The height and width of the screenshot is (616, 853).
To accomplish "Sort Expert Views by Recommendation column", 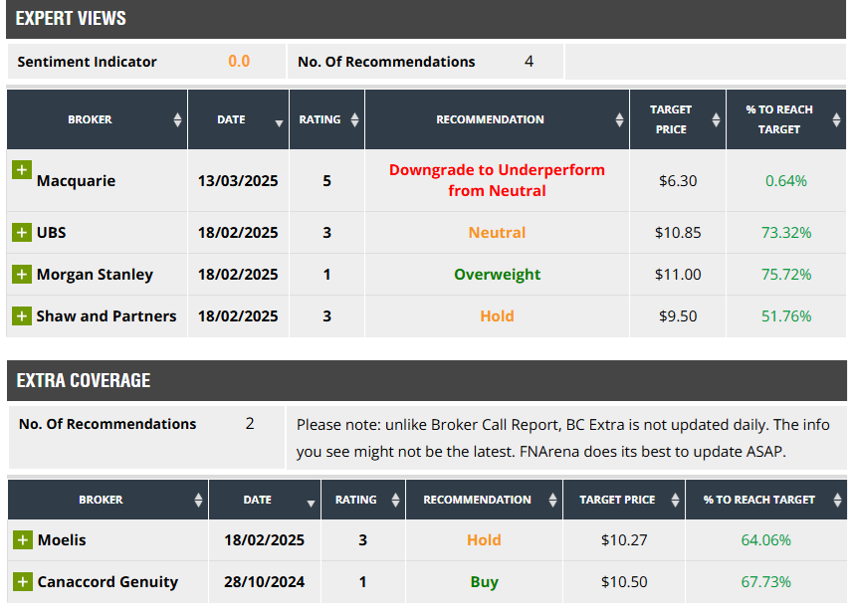I will click(x=497, y=119).
